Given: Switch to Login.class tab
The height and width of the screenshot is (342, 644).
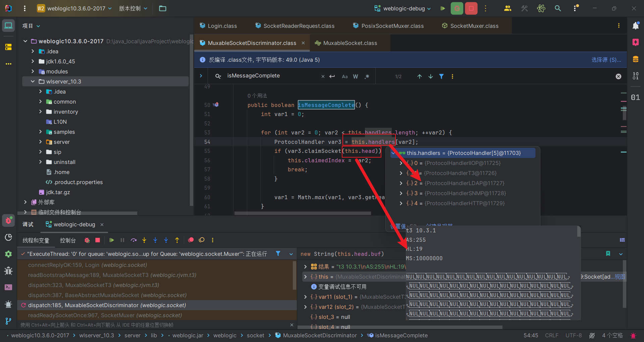Looking at the screenshot, I should pyautogui.click(x=218, y=26).
